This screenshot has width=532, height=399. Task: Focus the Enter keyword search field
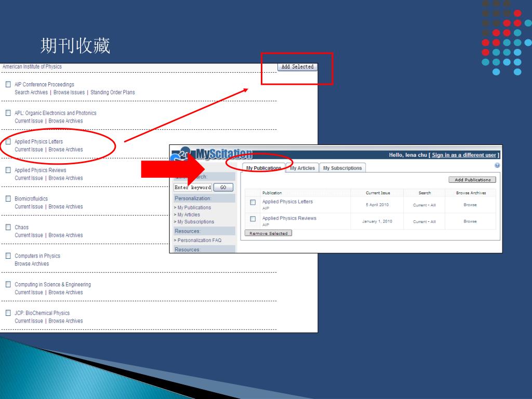[193, 187]
